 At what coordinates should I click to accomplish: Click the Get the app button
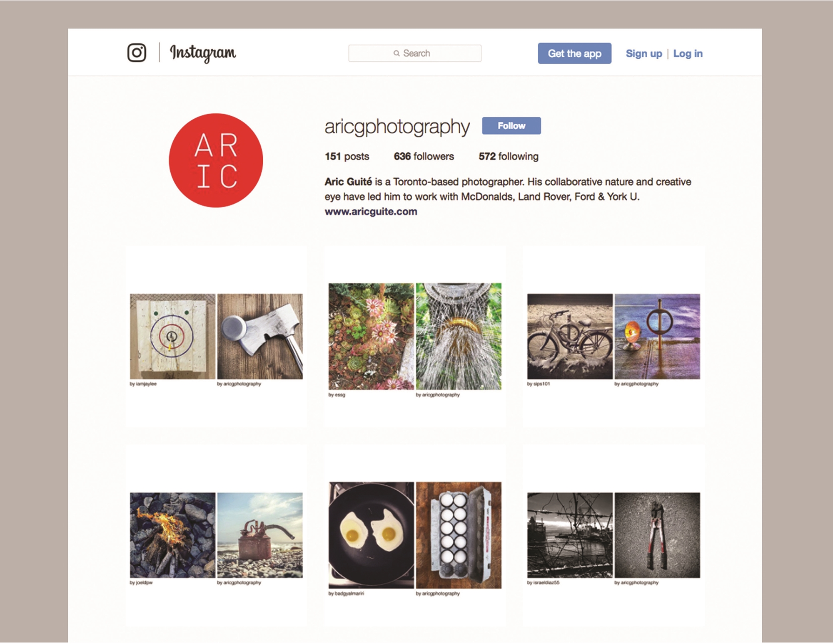(x=574, y=53)
